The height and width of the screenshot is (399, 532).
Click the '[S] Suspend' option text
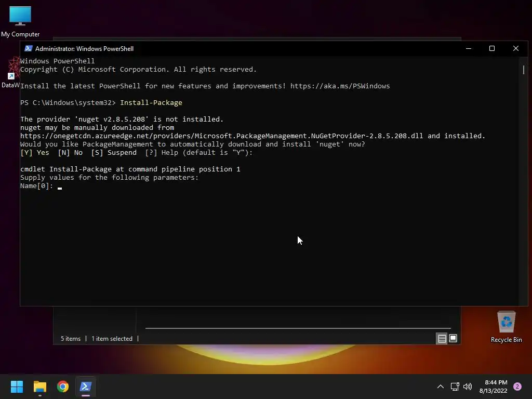pyautogui.click(x=114, y=153)
